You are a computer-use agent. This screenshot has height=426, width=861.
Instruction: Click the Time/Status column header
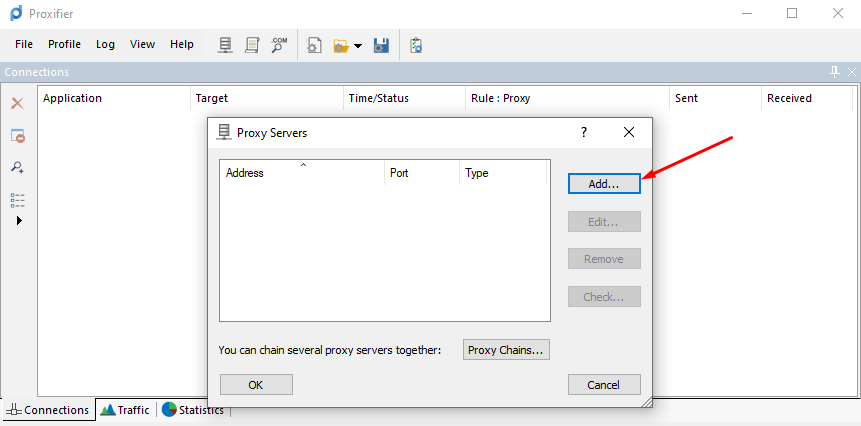pos(404,98)
